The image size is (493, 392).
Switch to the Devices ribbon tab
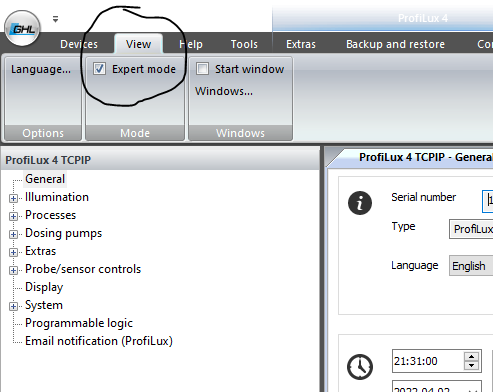pos(79,44)
